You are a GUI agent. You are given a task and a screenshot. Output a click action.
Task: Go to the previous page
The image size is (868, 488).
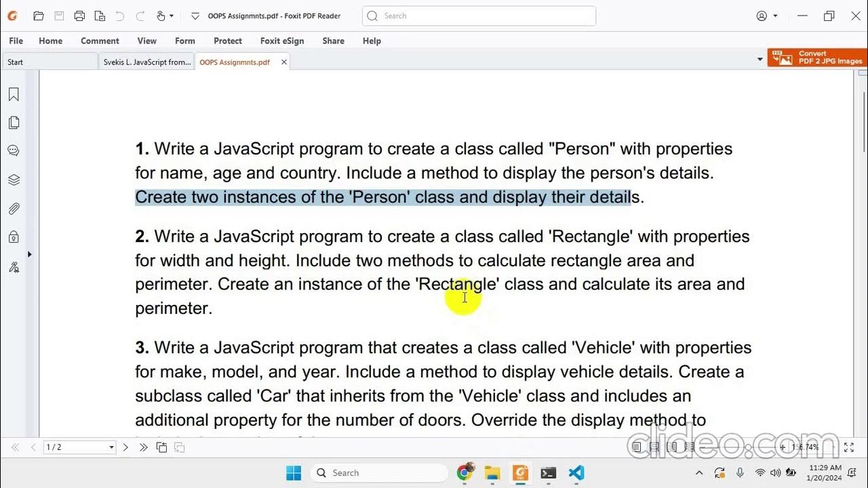click(33, 447)
